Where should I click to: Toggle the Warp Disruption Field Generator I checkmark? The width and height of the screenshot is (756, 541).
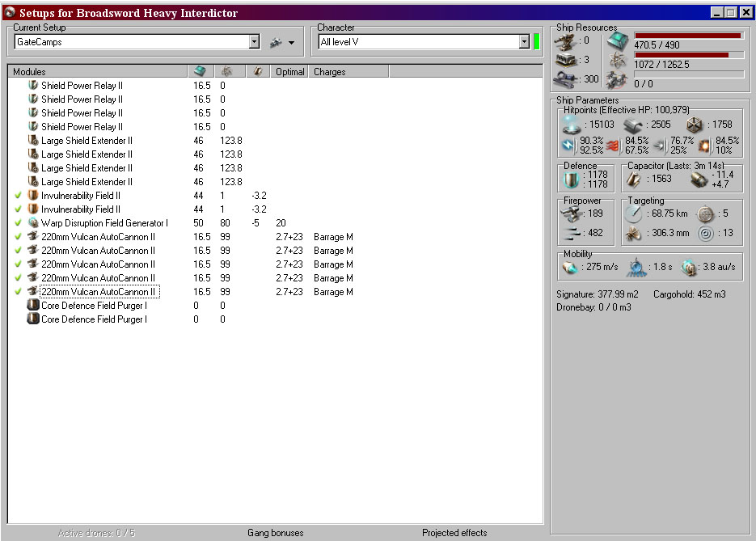tap(19, 223)
